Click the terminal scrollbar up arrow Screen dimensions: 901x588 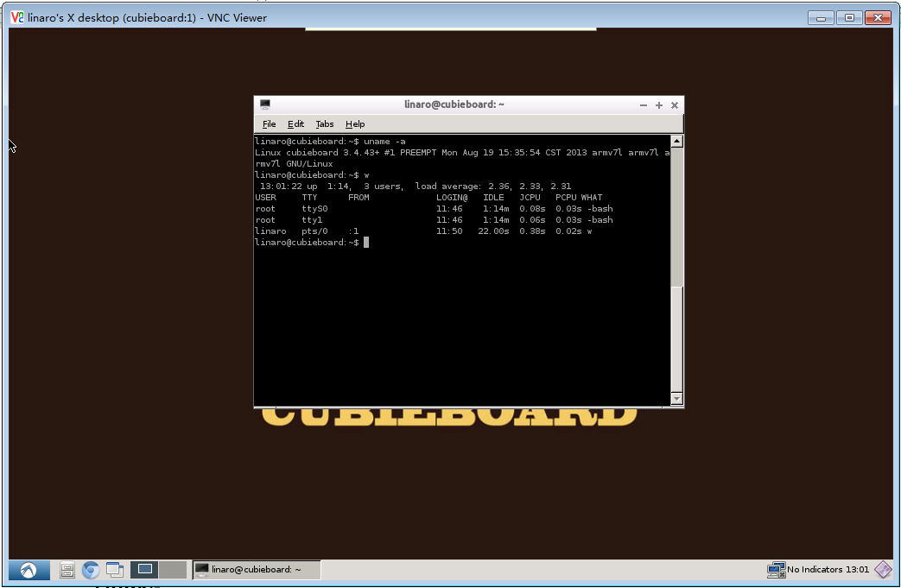(677, 141)
